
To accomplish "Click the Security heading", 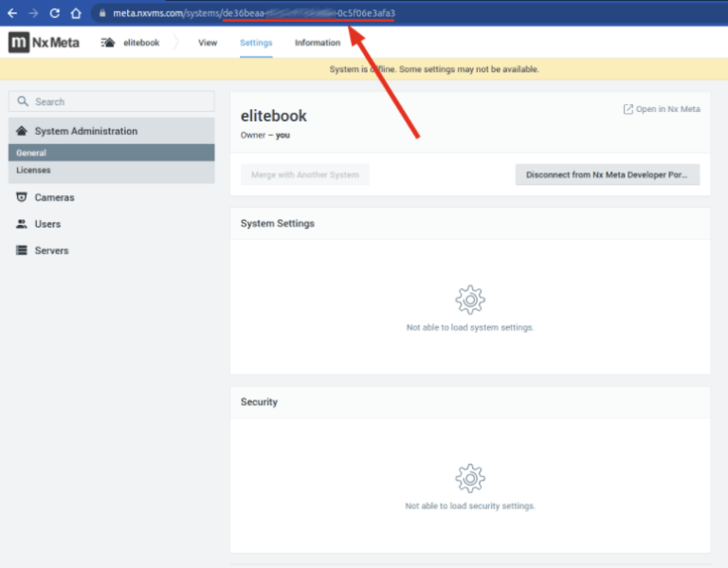I will 259,402.
